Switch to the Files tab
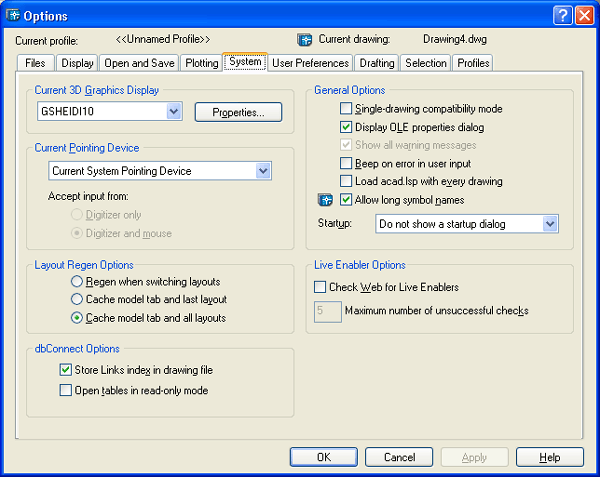 [35, 63]
